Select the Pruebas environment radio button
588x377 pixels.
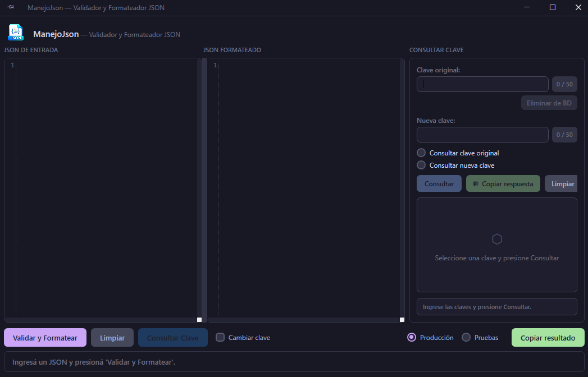point(466,337)
